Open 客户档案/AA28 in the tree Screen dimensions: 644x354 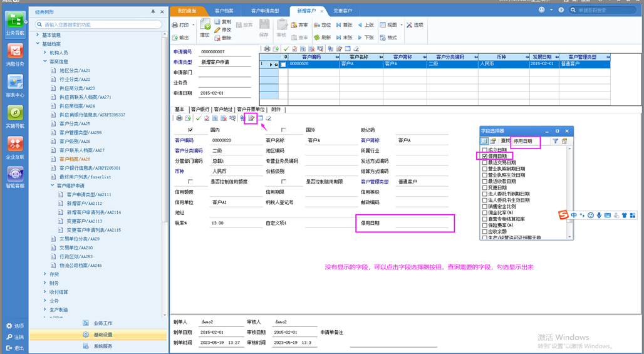tap(75, 159)
